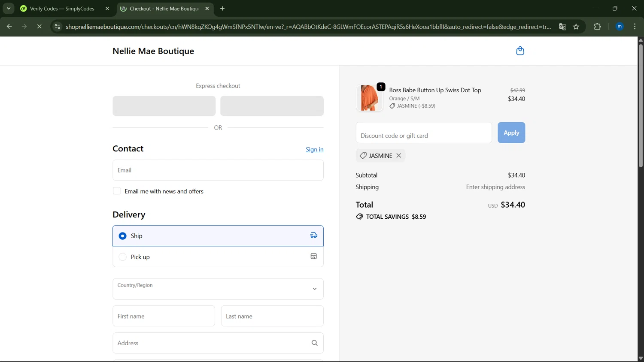Click the browser address bar URL

[308, 27]
